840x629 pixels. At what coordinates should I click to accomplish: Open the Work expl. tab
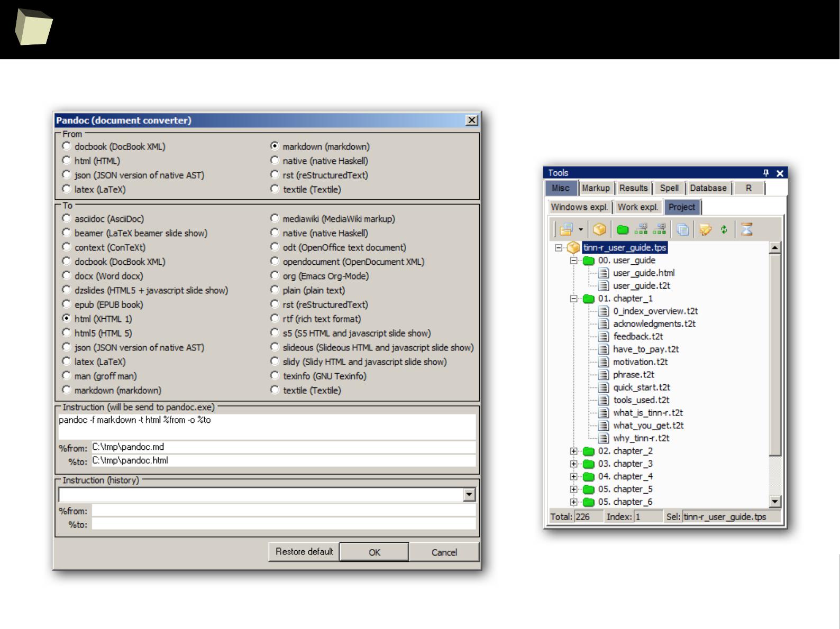pos(638,207)
